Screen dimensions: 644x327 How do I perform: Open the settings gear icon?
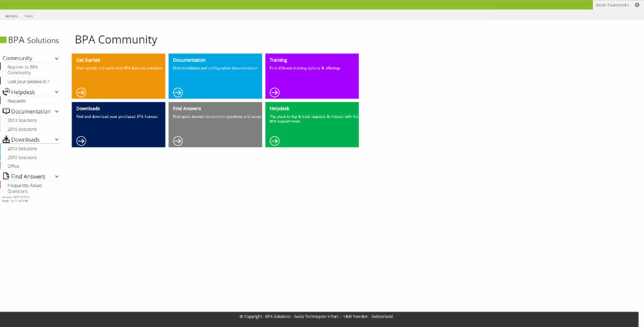pyautogui.click(x=637, y=5)
